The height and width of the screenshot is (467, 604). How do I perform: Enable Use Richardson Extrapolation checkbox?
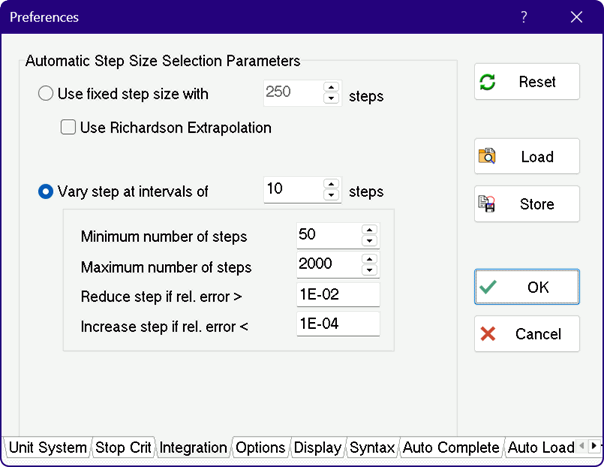coord(69,127)
